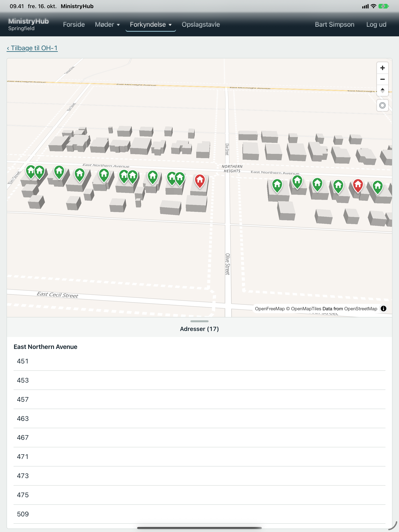The width and height of the screenshot is (399, 532).
Task: Go back via Tilbage til OH-1
Action: (32, 48)
